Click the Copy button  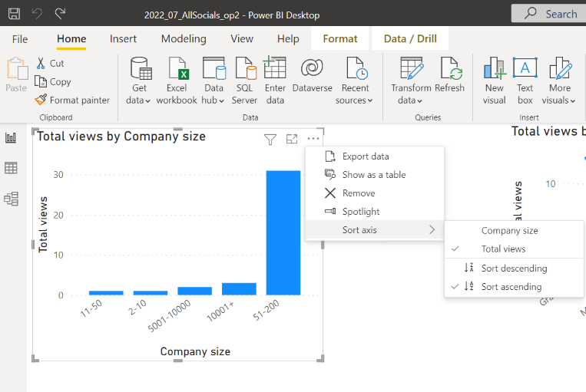coord(53,82)
